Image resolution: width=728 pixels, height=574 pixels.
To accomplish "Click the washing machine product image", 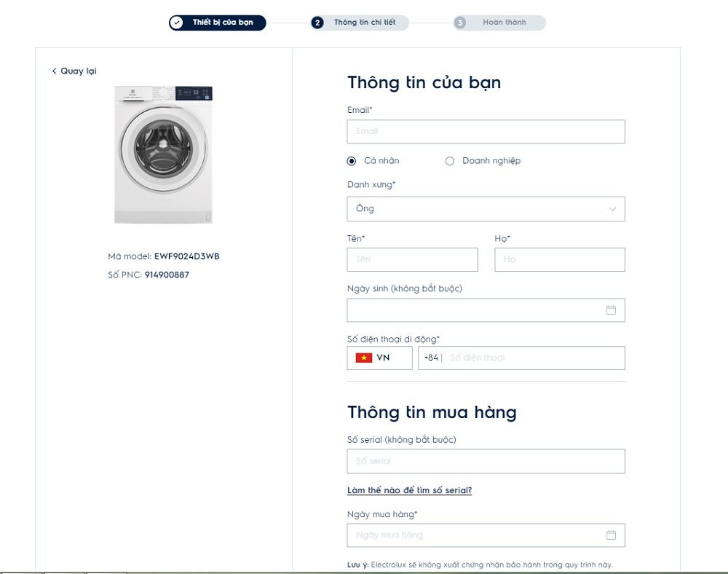I will [163, 154].
